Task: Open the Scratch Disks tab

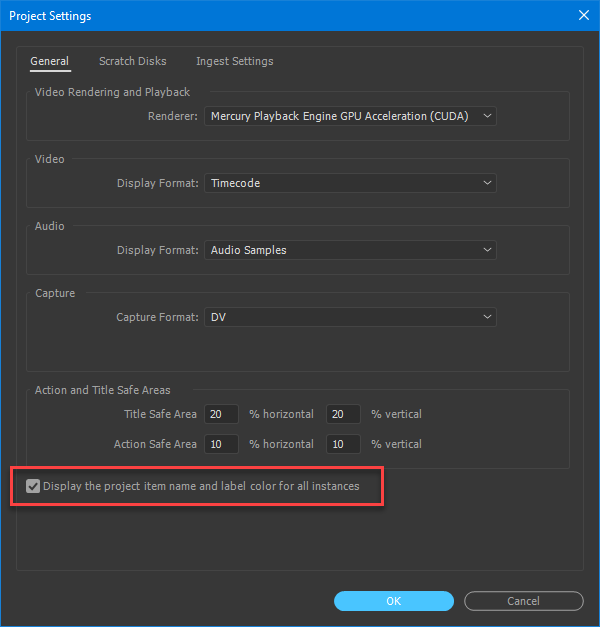Action: tap(132, 61)
